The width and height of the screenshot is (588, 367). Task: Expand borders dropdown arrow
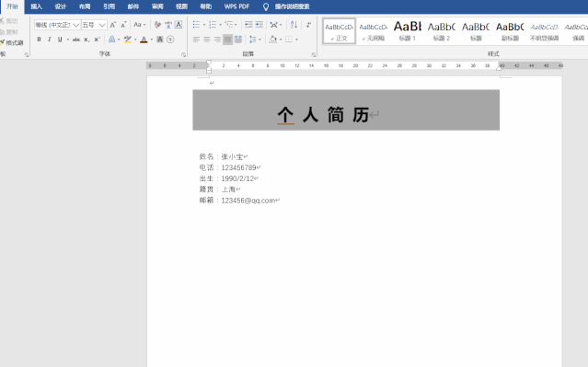pyautogui.click(x=296, y=40)
